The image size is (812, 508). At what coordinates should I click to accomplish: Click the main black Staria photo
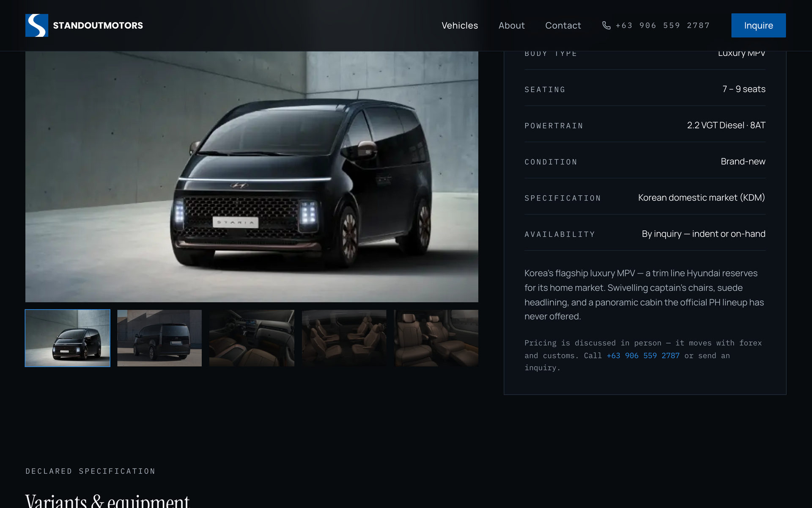252,177
